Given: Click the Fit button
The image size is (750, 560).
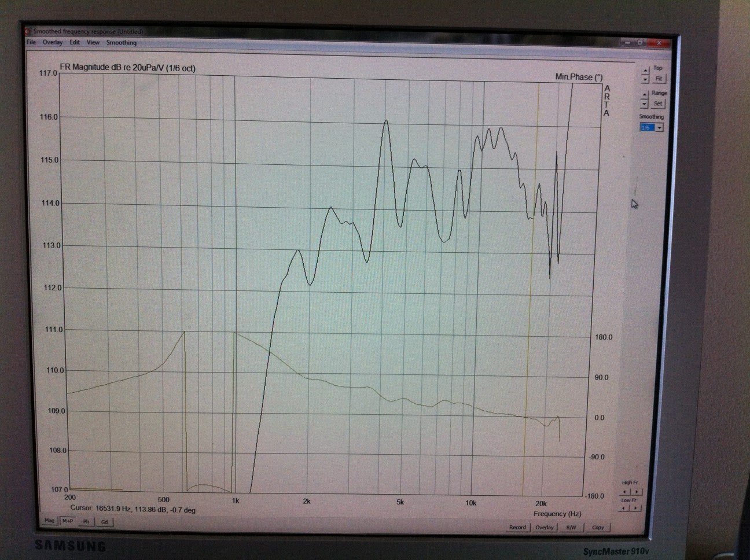Looking at the screenshot, I should coord(659,79).
